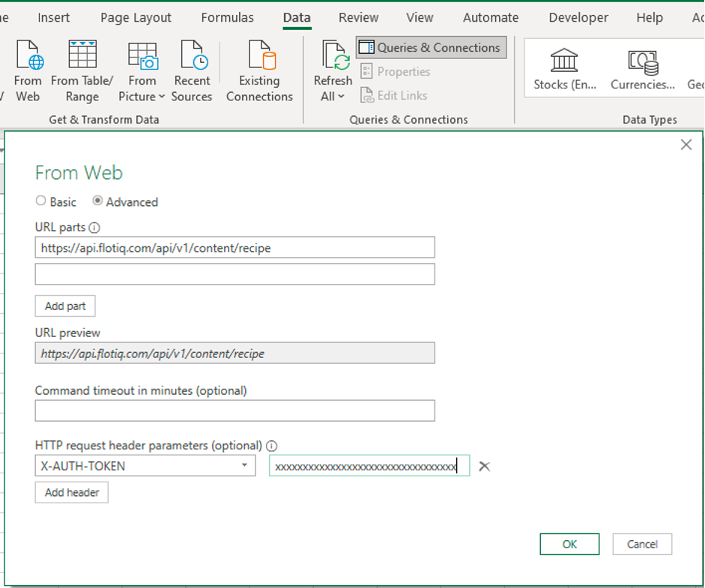Image resolution: width=705 pixels, height=588 pixels.
Task: Open Recent Sources
Action: (192, 71)
